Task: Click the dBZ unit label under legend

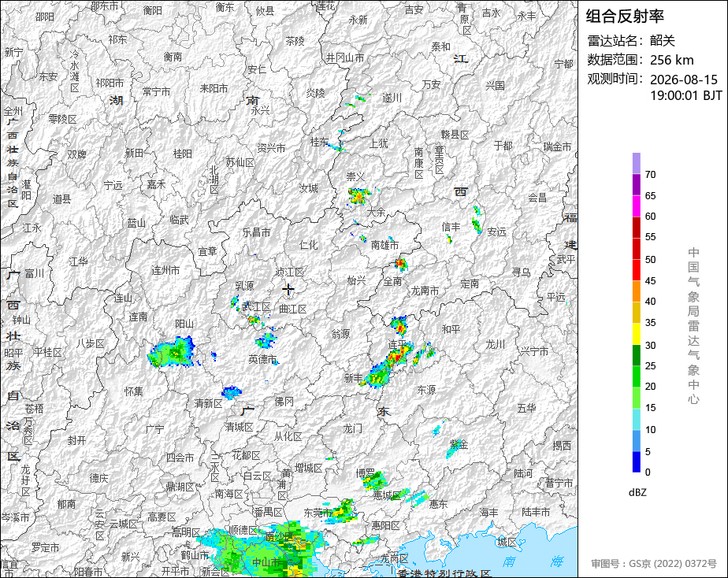Action: [637, 493]
